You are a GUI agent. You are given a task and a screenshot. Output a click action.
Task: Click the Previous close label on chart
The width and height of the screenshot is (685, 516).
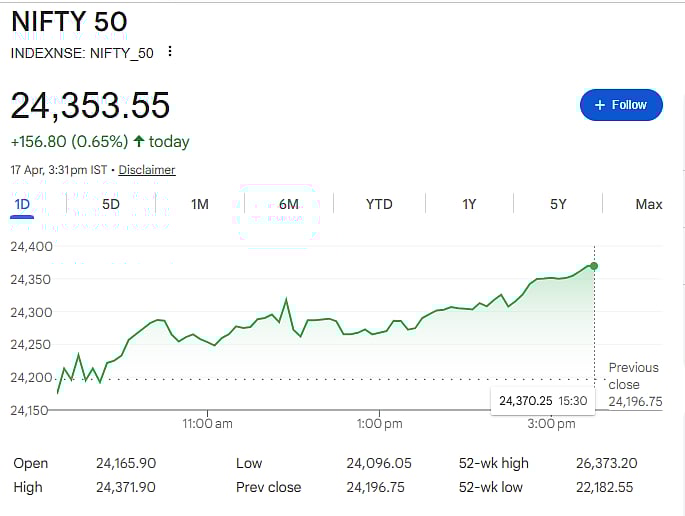click(x=634, y=376)
